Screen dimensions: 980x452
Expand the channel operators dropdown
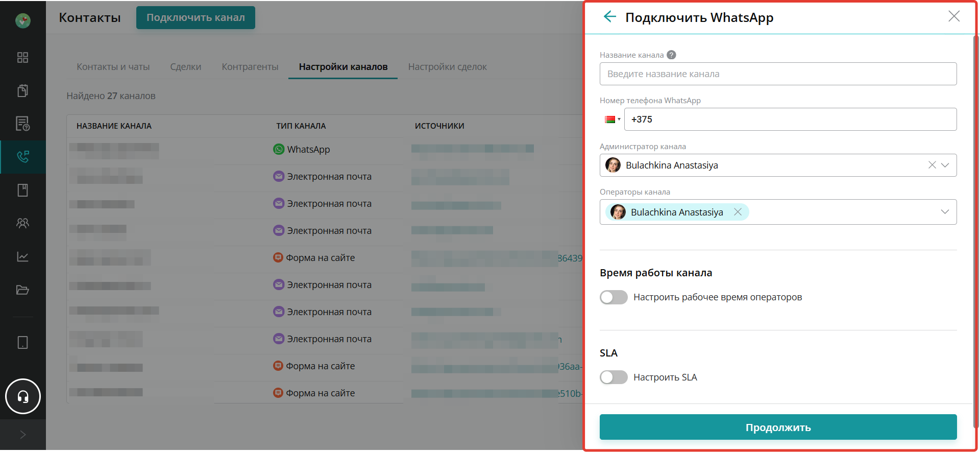(x=945, y=212)
